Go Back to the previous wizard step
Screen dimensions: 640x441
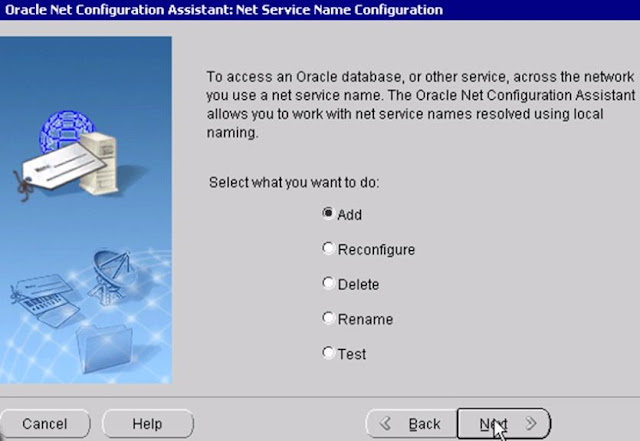[x=411, y=424]
